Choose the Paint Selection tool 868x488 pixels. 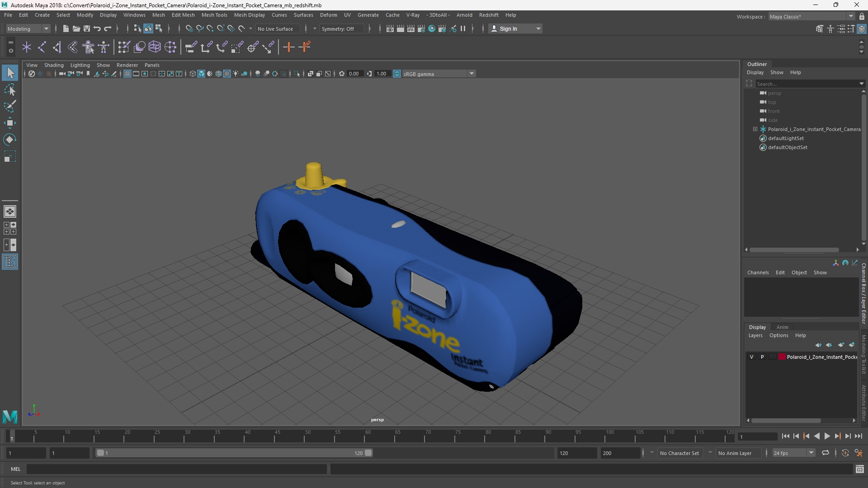pyautogui.click(x=10, y=107)
